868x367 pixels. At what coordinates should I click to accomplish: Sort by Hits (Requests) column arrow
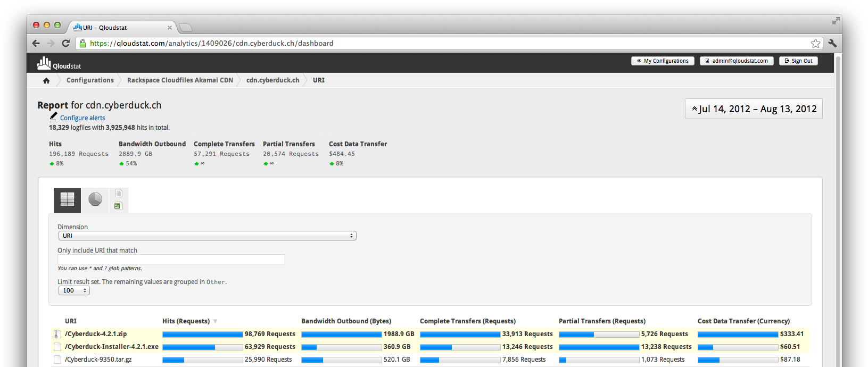pyautogui.click(x=216, y=321)
